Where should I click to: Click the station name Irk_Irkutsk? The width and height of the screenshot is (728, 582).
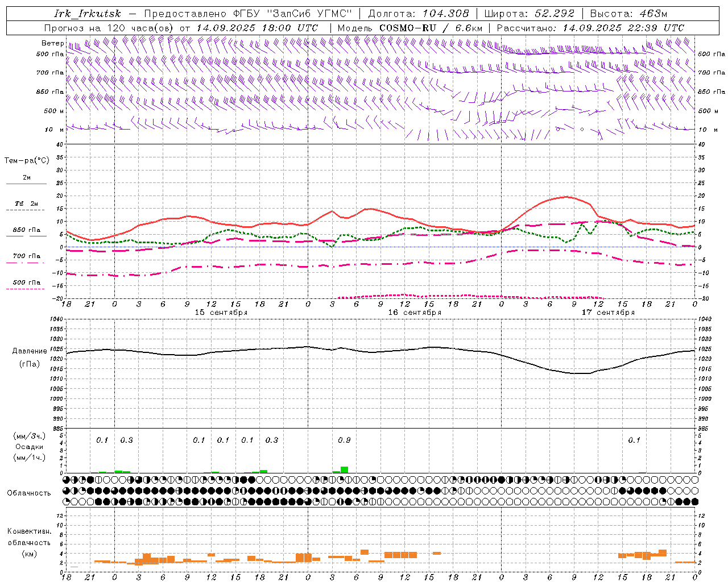pyautogui.click(x=87, y=14)
